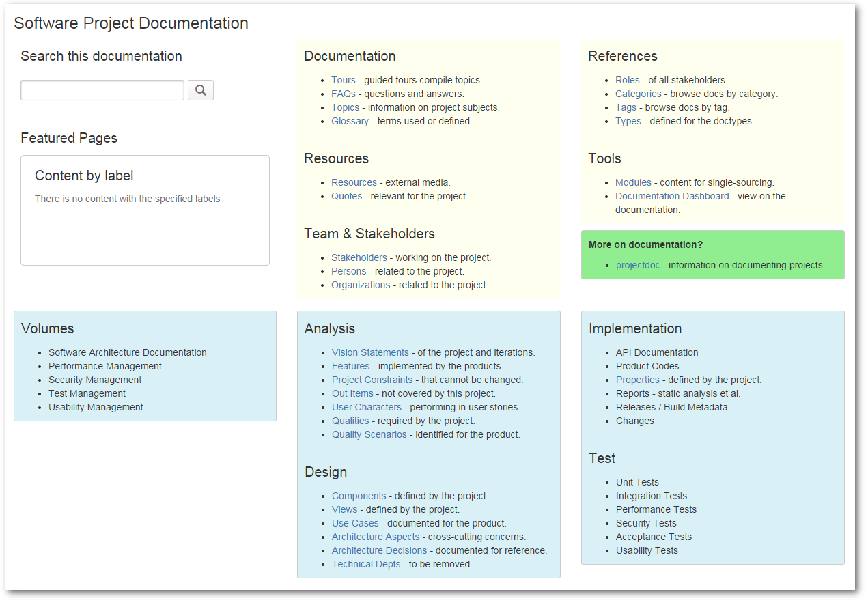This screenshot has width=868, height=603.
Task: Click the Tags link in References
Action: pyautogui.click(x=626, y=107)
